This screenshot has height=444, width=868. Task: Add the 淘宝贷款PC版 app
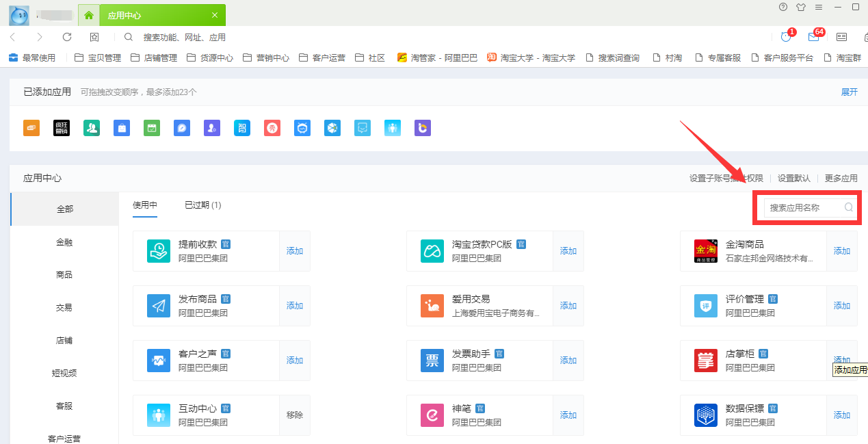point(568,251)
